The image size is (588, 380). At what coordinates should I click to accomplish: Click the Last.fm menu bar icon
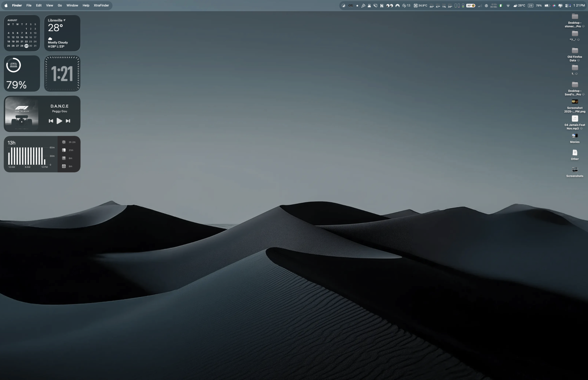(x=350, y=6)
